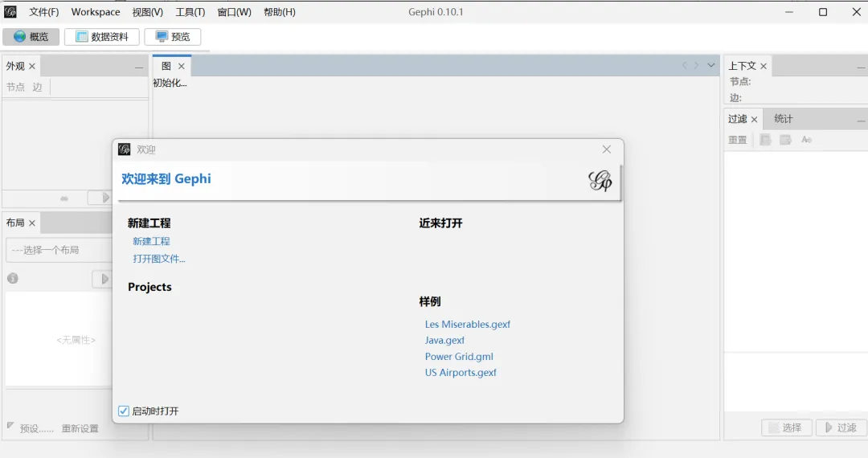Close the 上下文 context panel tab

click(x=764, y=67)
